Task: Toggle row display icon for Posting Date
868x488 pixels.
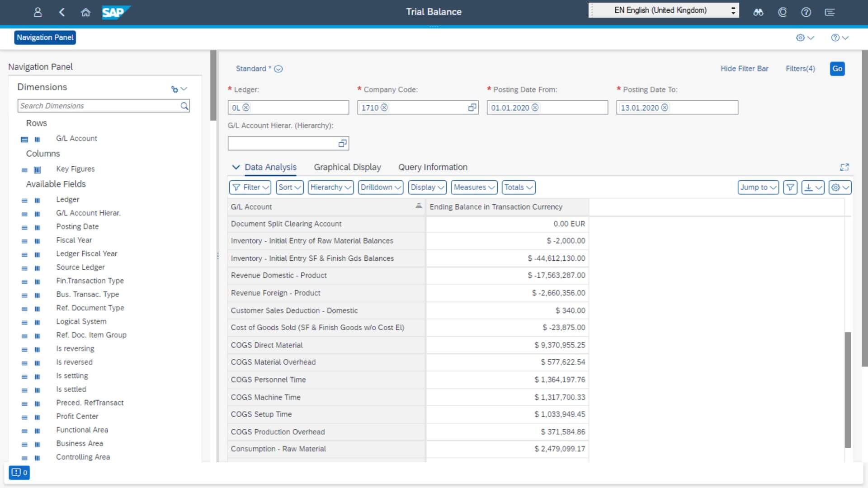Action: pyautogui.click(x=24, y=227)
